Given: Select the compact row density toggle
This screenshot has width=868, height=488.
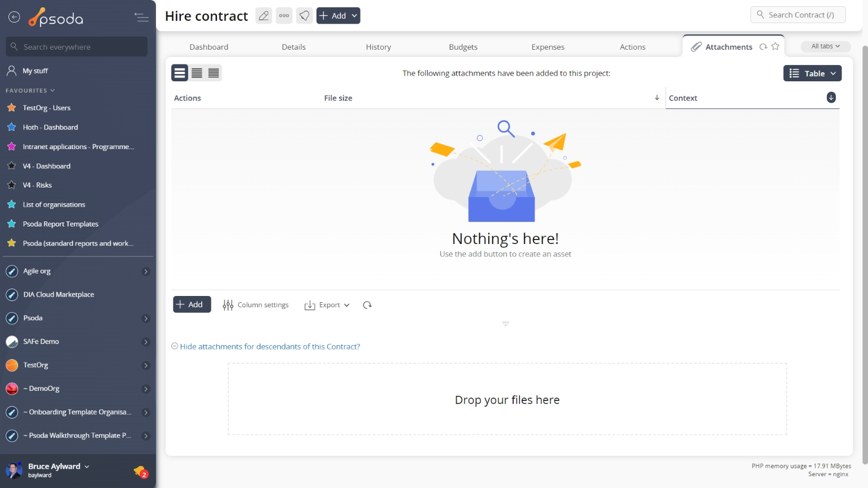Looking at the screenshot, I should (x=214, y=73).
